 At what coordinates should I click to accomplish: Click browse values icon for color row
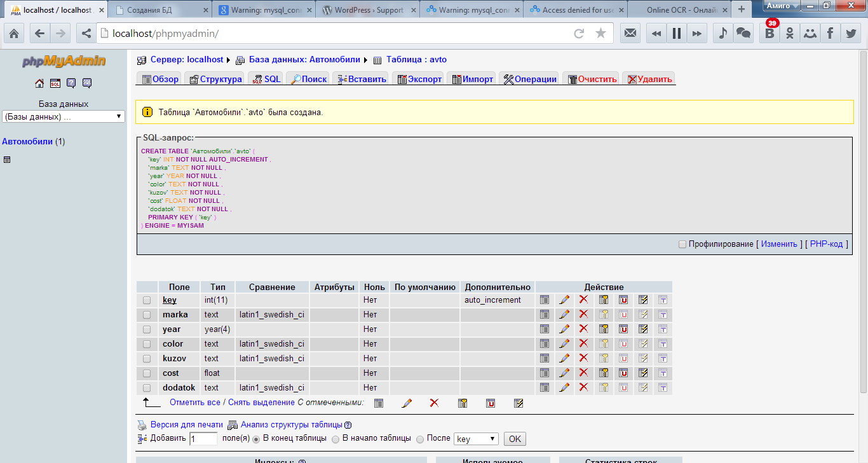(x=544, y=344)
